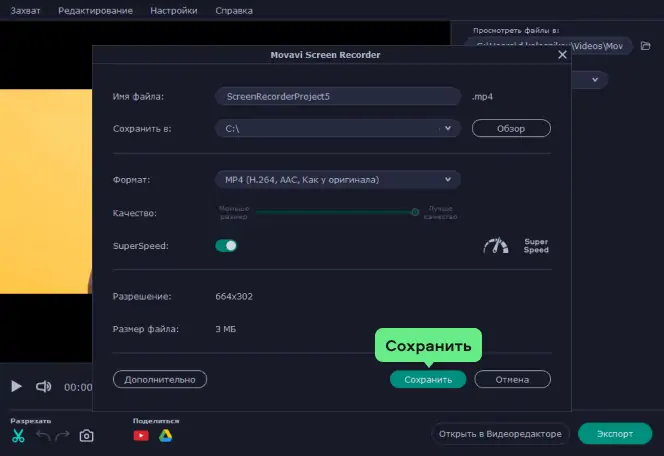Open the Редактирование menu
Image resolution: width=664 pixels, height=456 pixels.
pos(95,11)
